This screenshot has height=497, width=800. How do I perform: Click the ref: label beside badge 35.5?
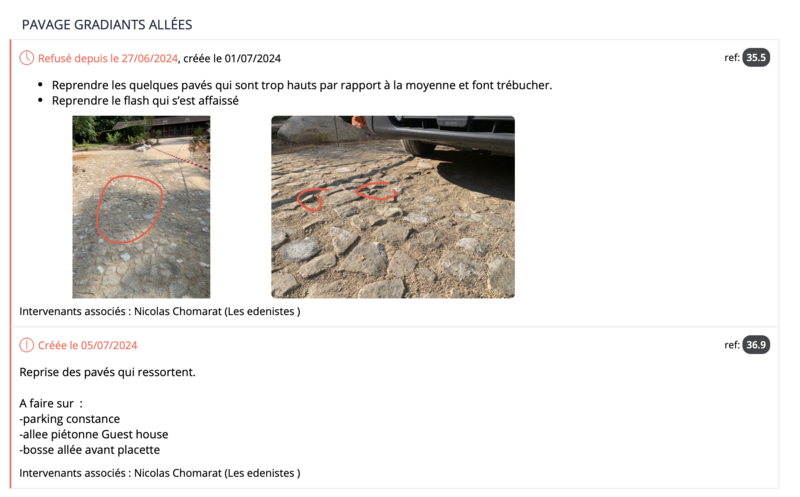tap(732, 58)
